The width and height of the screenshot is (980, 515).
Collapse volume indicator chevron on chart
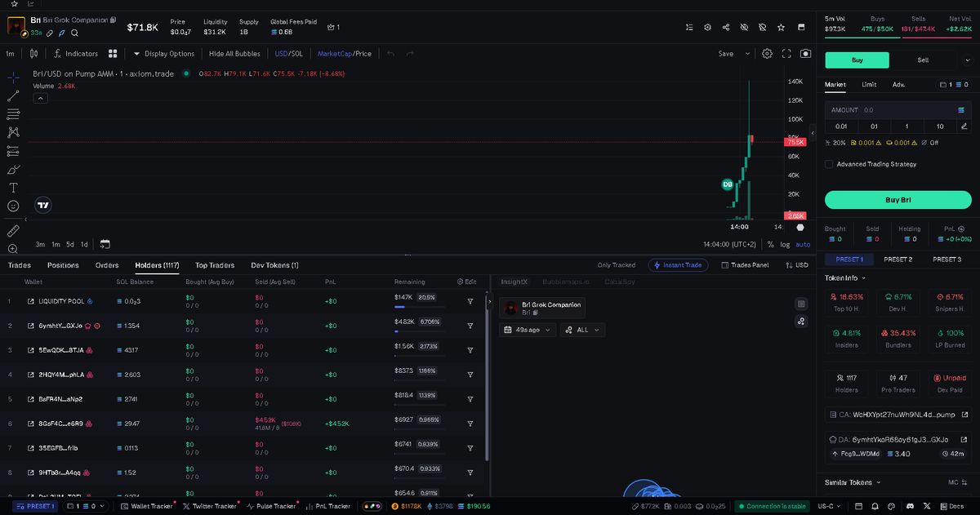click(x=40, y=98)
